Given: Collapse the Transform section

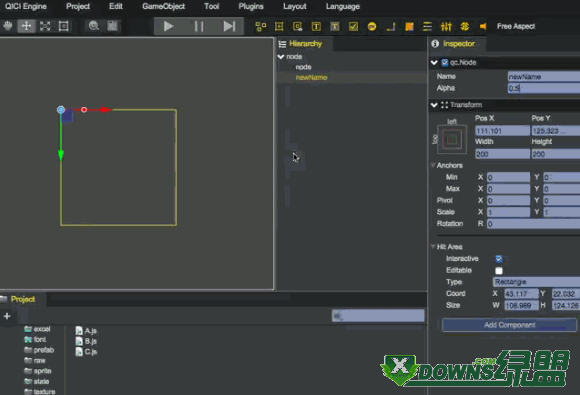Looking at the screenshot, I should (434, 105).
